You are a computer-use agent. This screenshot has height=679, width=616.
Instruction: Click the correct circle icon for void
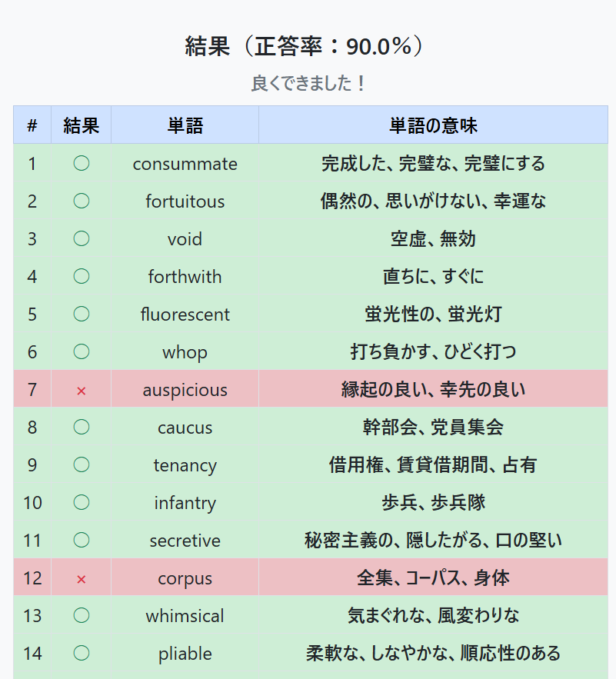(82, 238)
